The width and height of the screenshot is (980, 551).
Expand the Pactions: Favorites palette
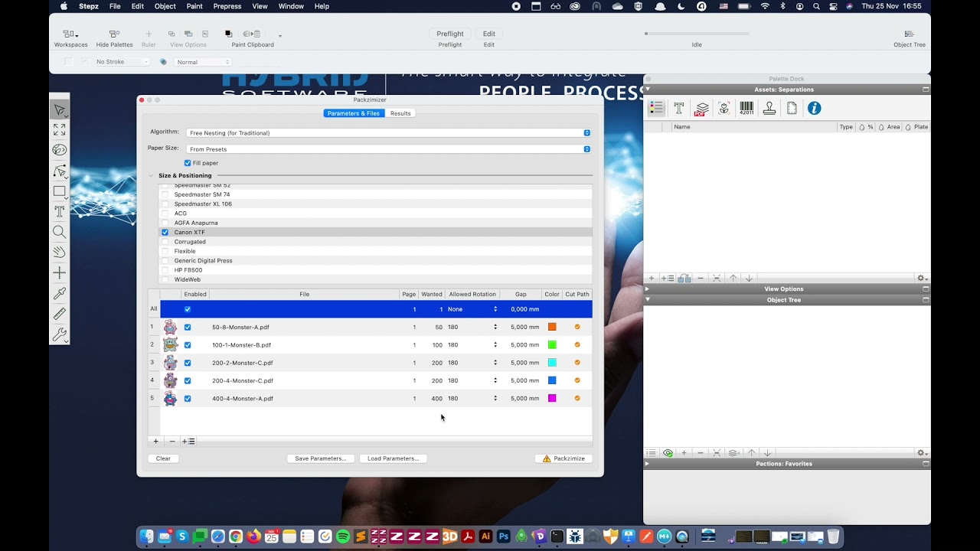[x=647, y=464]
